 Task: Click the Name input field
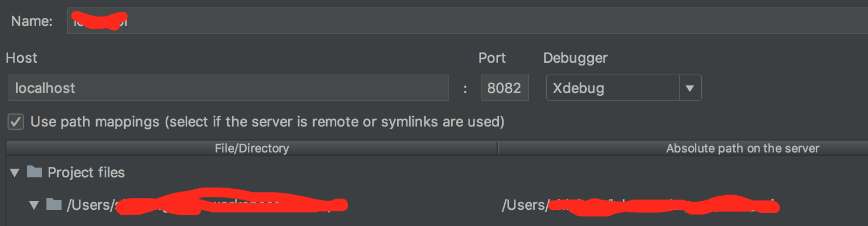click(464, 21)
